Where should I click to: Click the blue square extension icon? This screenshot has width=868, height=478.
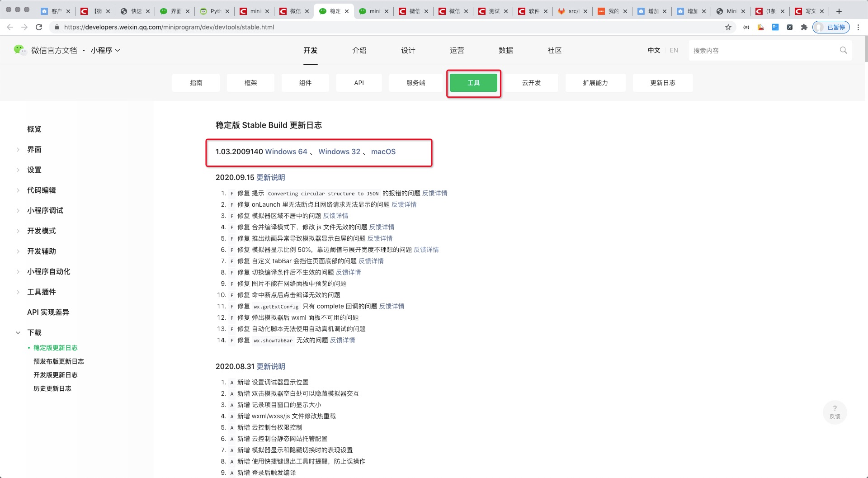[775, 27]
